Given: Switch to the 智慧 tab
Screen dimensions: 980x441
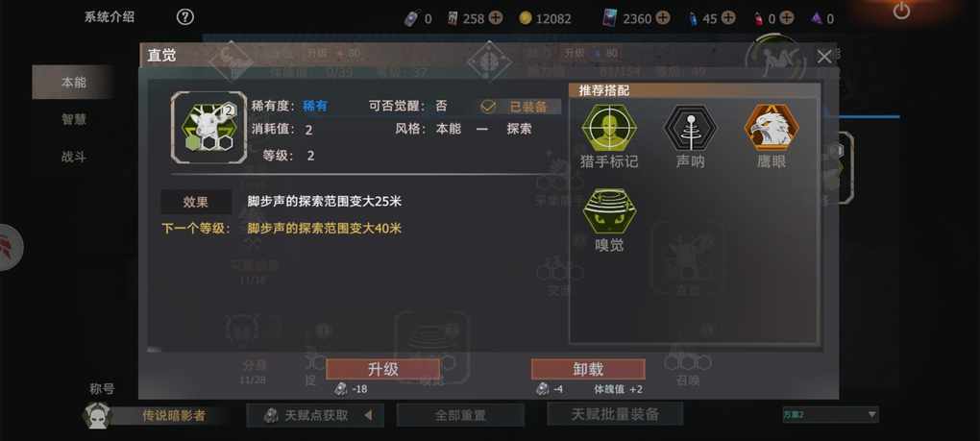Looking at the screenshot, I should pos(72,119).
